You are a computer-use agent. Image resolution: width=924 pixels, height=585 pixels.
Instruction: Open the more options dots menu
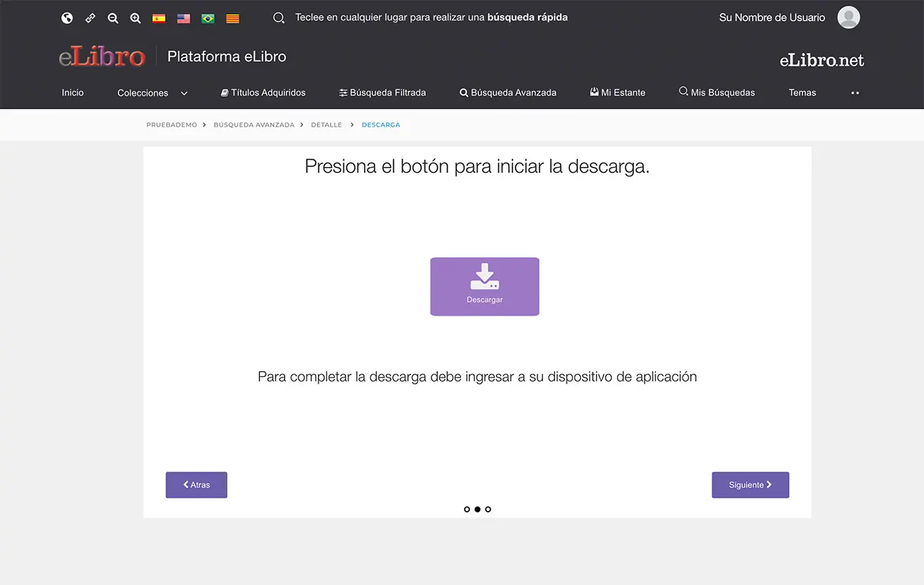[855, 93]
